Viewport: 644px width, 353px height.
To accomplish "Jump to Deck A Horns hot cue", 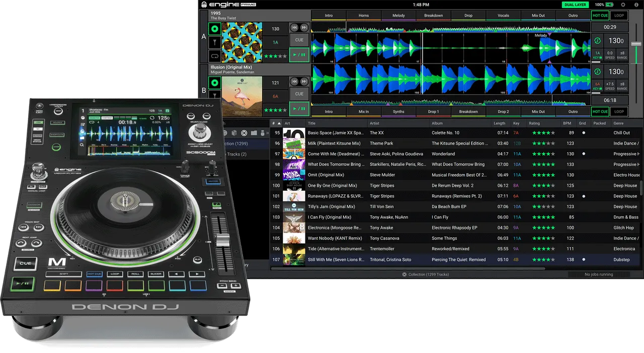I will click(x=364, y=16).
